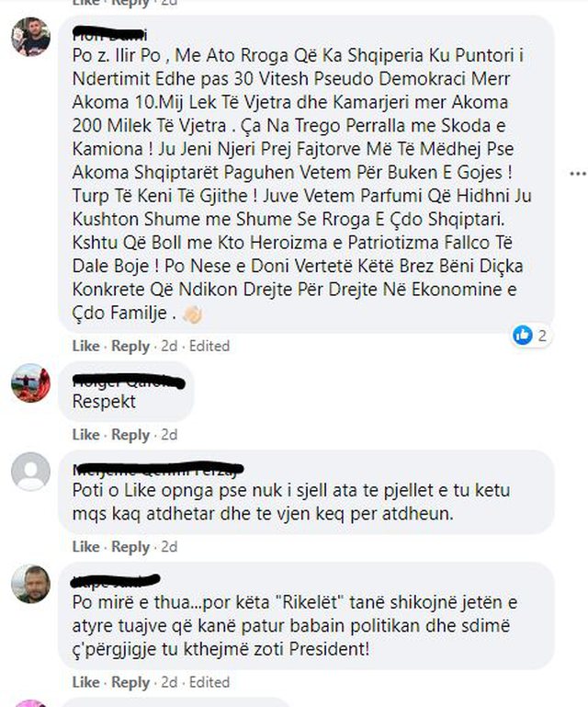This screenshot has width=588, height=707.
Task: Like the comment mentioning zoti President
Action: (x=85, y=682)
